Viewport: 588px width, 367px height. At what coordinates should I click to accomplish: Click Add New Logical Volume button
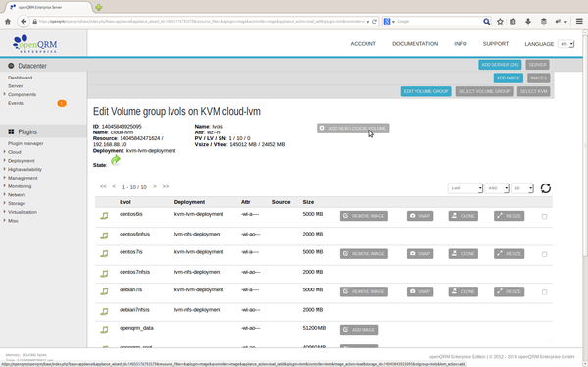(353, 129)
